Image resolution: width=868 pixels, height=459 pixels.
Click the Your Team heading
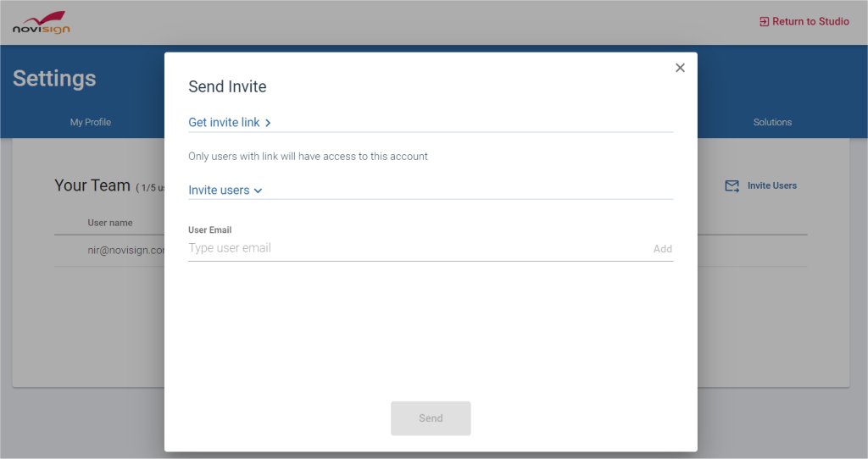92,185
